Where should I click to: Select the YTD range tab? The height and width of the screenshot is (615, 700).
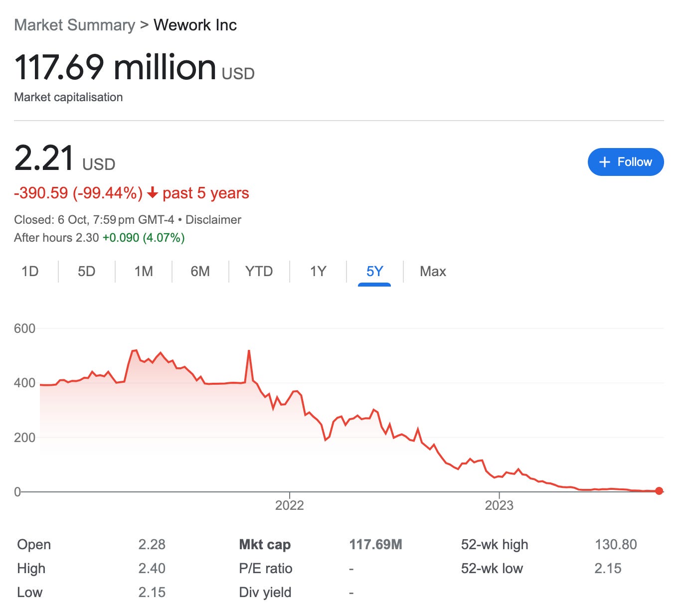(x=259, y=271)
